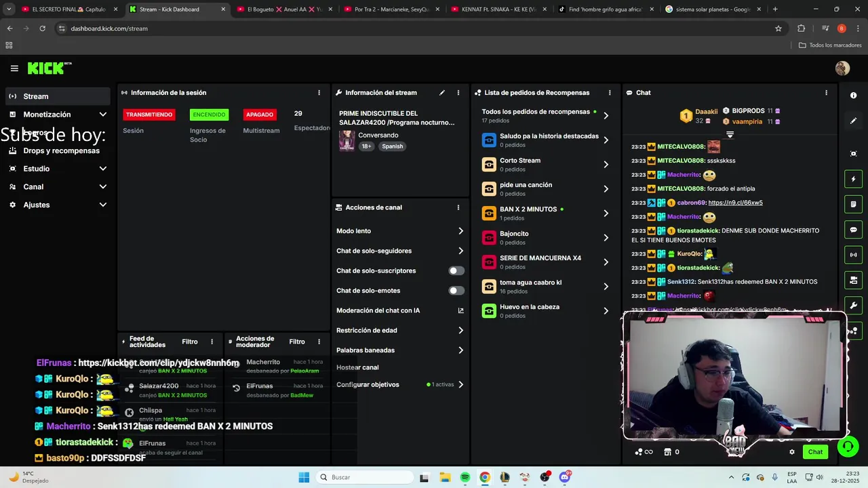Bookmark this page with star icon

(x=778, y=28)
